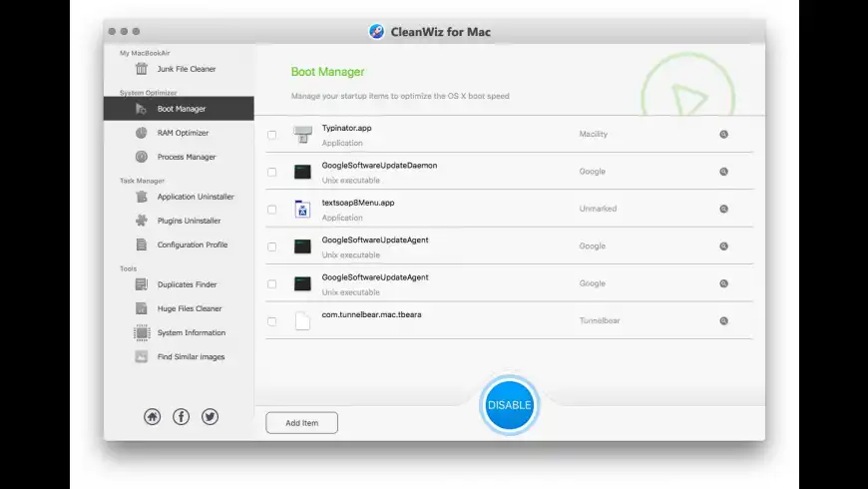Reveal com.tunnelbear.mac.tbeara with its magnifier icon
Viewport: 868px width, 489px height.
[x=723, y=320]
